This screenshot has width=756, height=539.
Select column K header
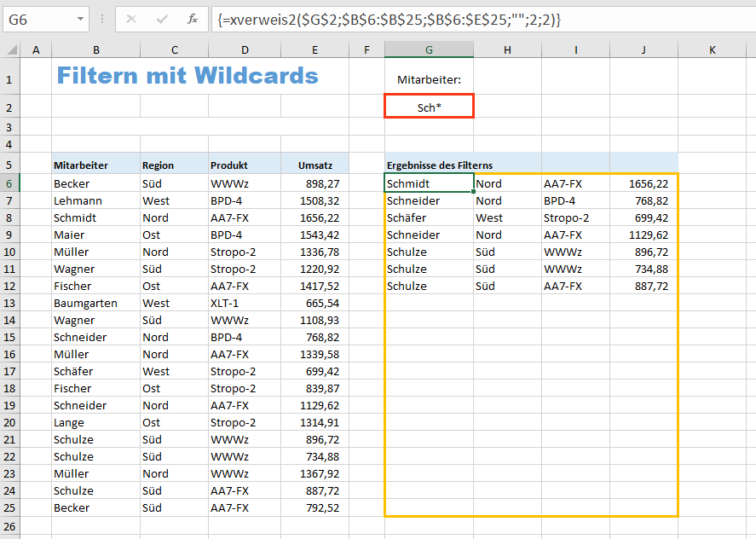(713, 49)
